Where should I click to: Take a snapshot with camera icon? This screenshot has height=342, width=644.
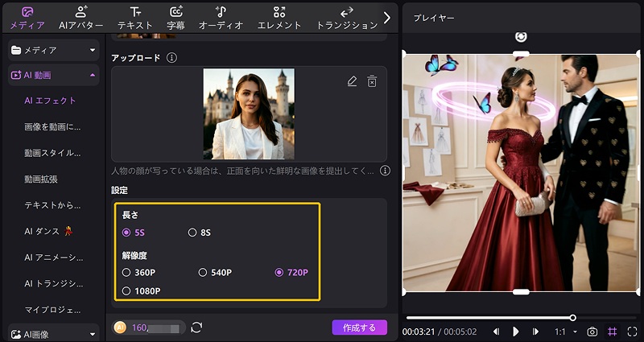[x=592, y=332]
